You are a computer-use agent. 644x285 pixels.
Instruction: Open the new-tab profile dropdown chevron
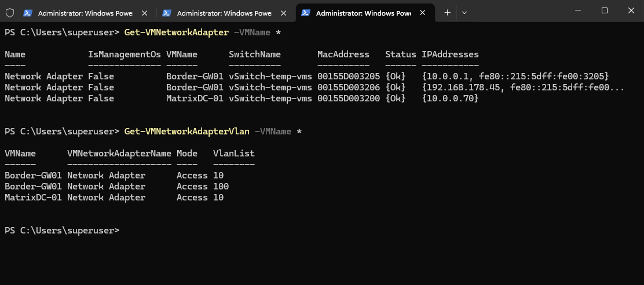click(x=464, y=13)
